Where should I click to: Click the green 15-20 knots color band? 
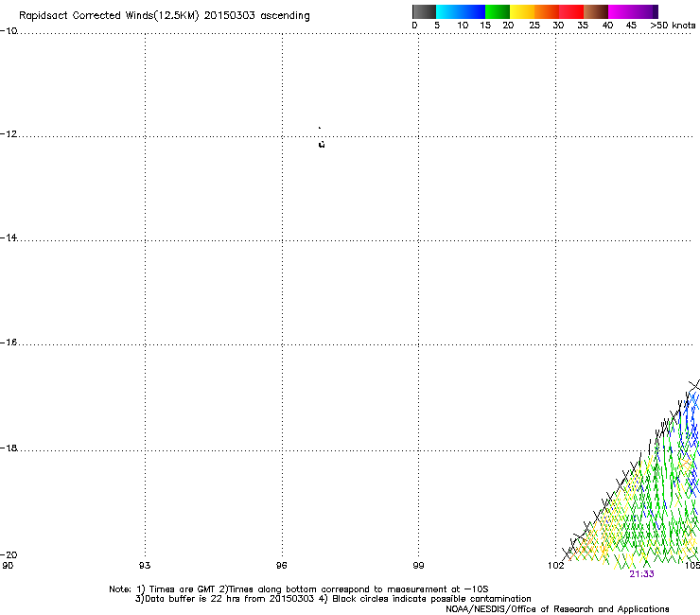click(498, 11)
